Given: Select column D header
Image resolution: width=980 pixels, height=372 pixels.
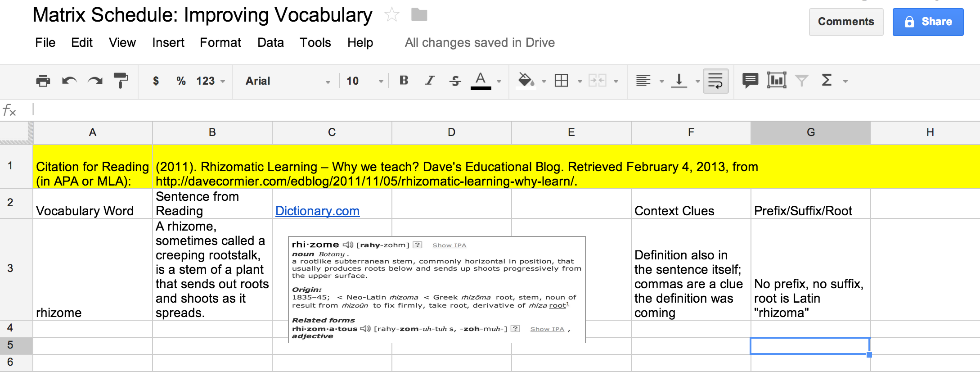Looking at the screenshot, I should click(452, 132).
